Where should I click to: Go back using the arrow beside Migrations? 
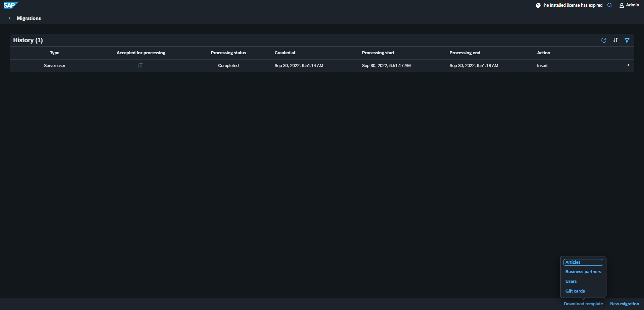tap(10, 18)
